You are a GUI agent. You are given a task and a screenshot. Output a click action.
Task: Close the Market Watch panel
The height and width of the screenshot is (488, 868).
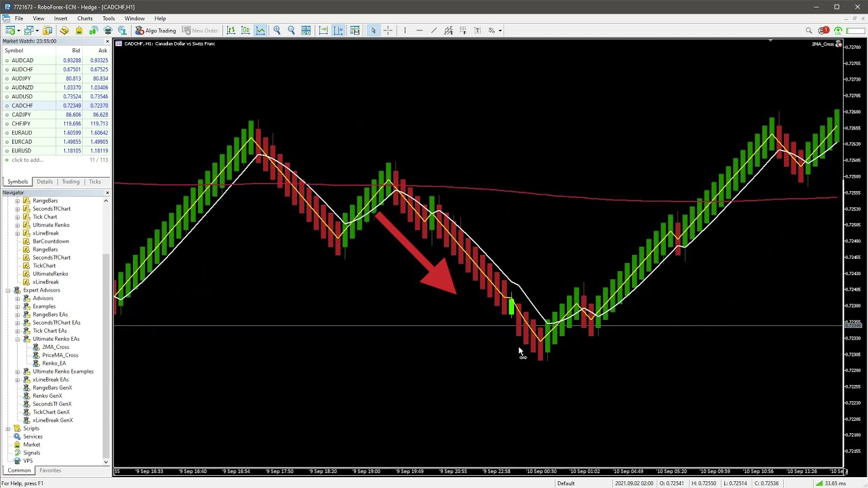[107, 41]
